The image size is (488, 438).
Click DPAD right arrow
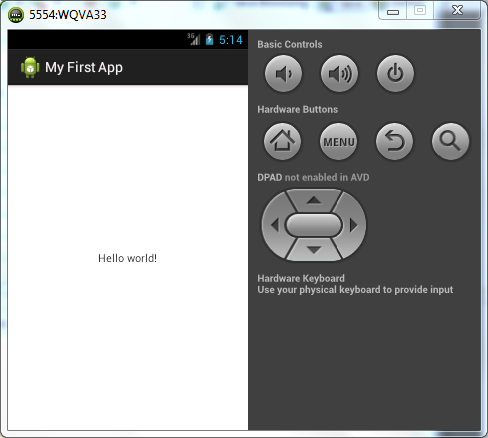354,225
